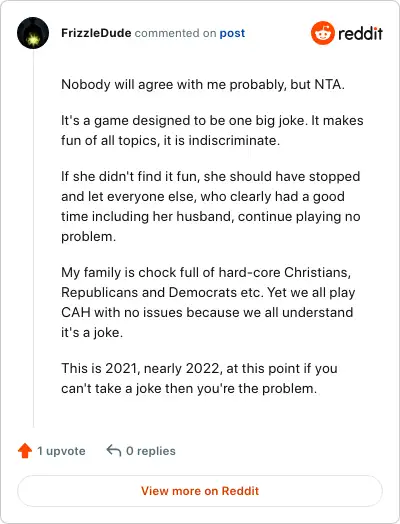Click the FrizzleDude profile avatar
Screen dimensions: 400x524
(33, 33)
